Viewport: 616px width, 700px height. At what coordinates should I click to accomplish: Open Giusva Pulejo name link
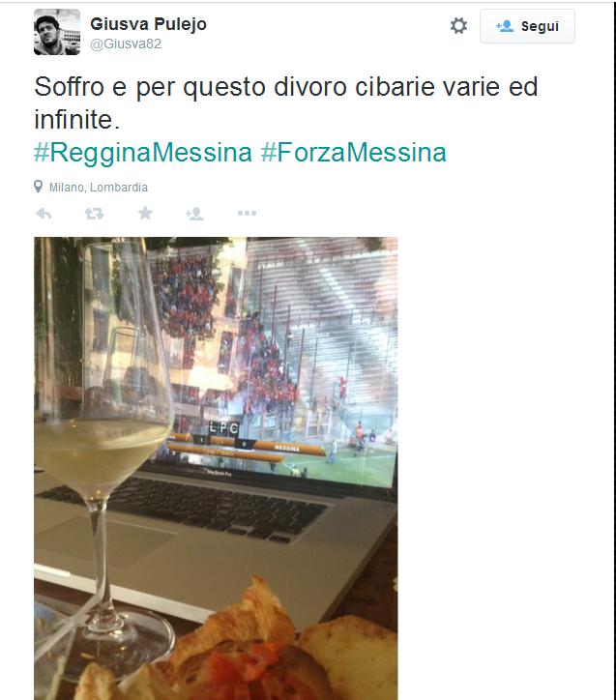coord(149,24)
